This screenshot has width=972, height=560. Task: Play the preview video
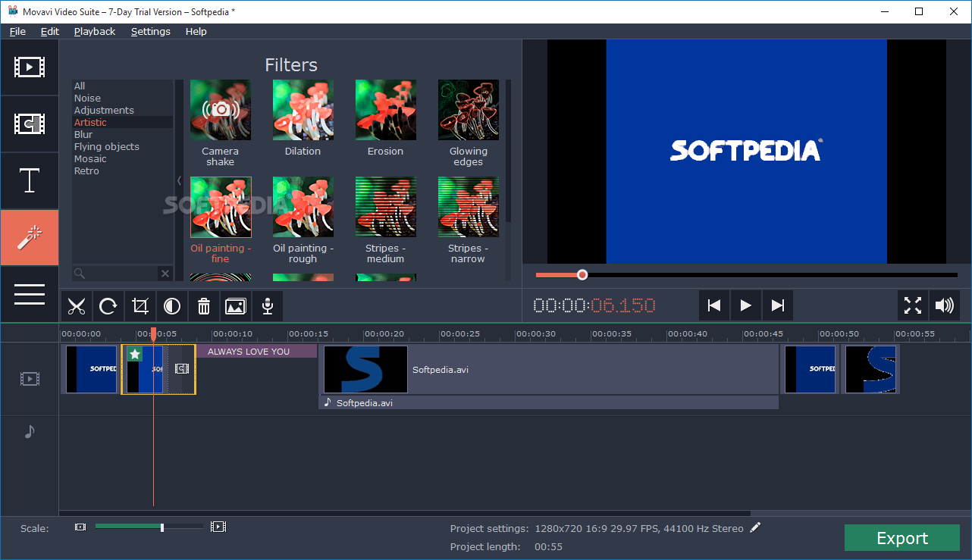(x=746, y=305)
